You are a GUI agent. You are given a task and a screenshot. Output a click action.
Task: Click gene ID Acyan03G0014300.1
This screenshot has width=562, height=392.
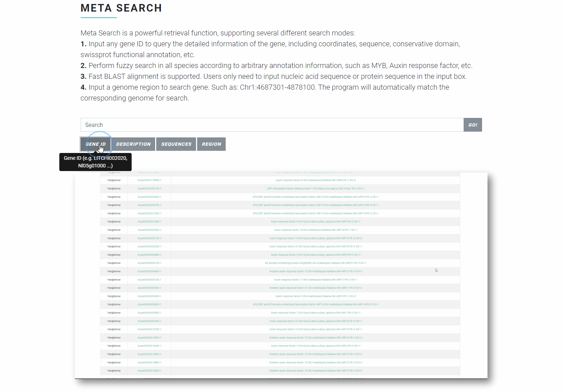pyautogui.click(x=149, y=346)
